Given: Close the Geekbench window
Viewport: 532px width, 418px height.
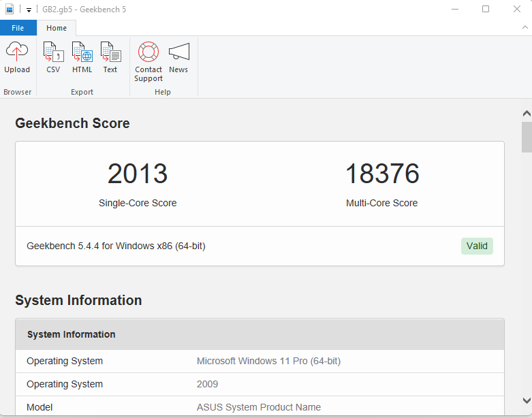Looking at the screenshot, I should coord(517,9).
